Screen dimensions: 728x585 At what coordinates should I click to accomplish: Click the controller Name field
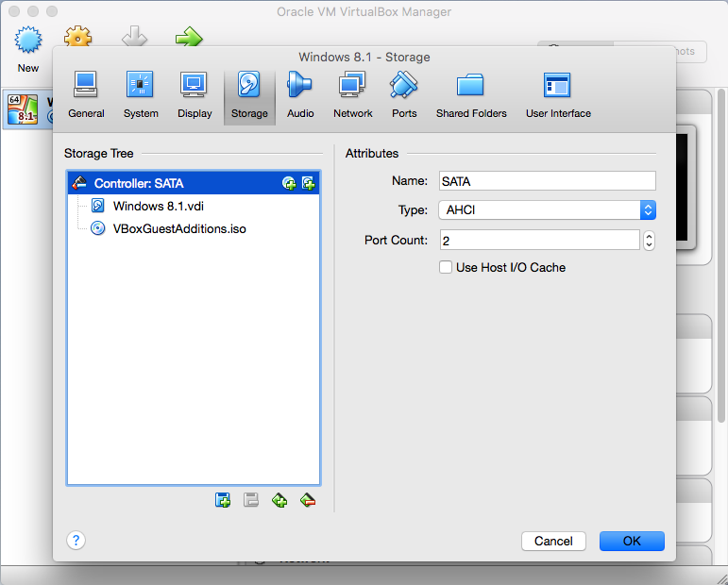coord(548,181)
